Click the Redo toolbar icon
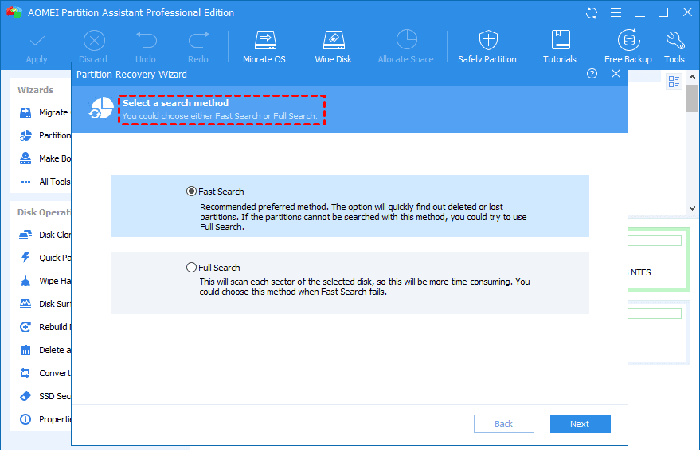 click(198, 47)
